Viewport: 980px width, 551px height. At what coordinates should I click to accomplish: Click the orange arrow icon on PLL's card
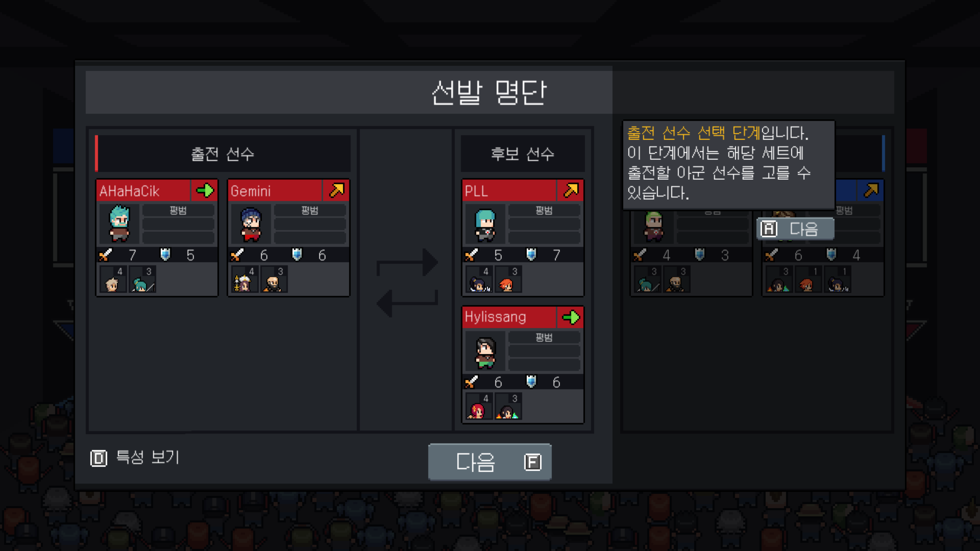tap(571, 191)
